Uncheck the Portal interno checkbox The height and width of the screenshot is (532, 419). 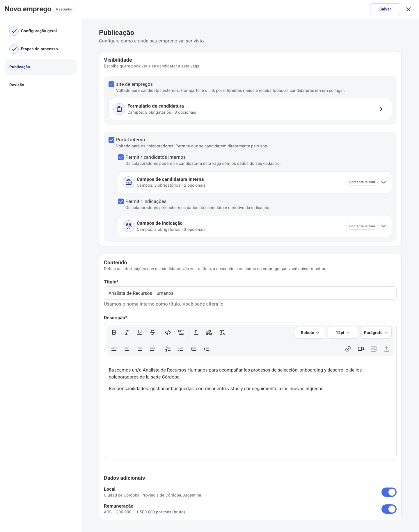111,140
